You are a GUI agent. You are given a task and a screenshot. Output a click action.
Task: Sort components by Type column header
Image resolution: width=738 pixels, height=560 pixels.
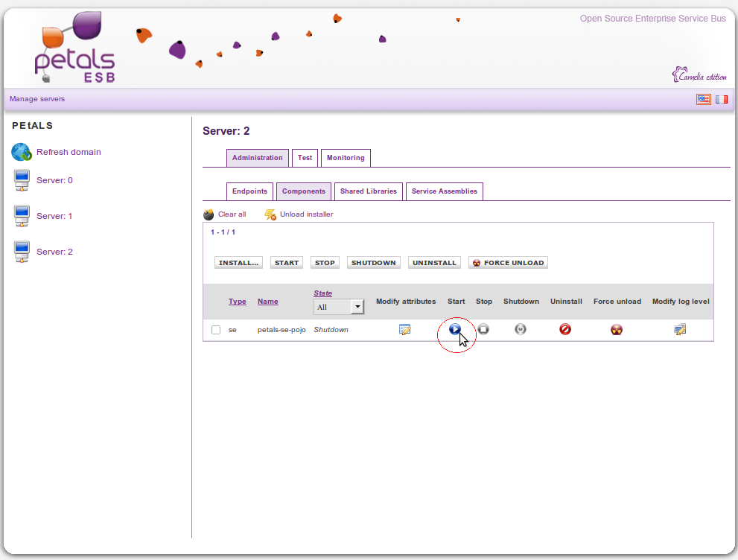click(237, 302)
